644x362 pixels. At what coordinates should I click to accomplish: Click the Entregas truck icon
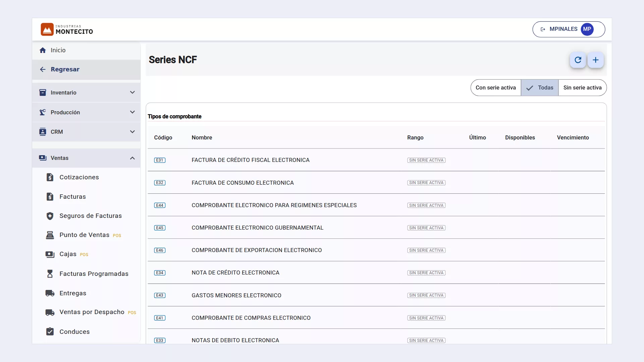click(50, 293)
